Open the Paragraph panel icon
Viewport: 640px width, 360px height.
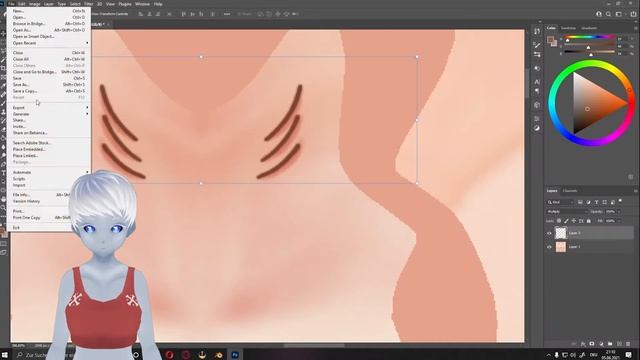pos(537,91)
